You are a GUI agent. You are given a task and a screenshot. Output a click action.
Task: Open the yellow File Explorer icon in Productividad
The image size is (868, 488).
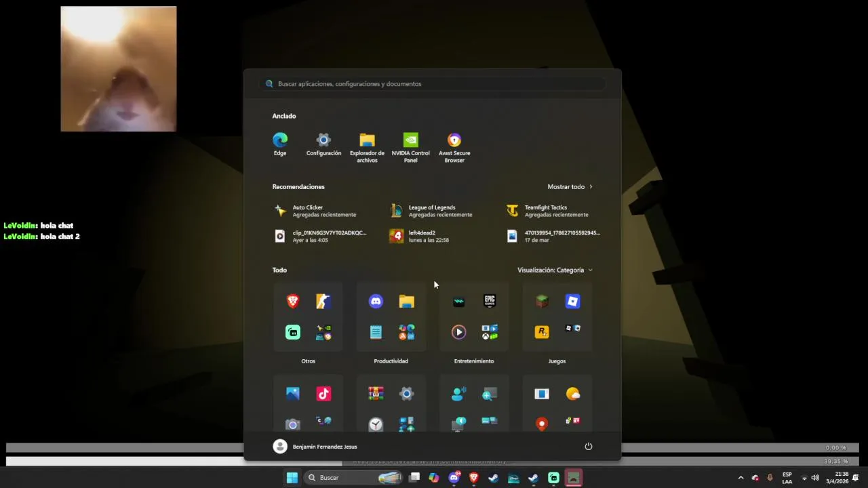pyautogui.click(x=406, y=301)
